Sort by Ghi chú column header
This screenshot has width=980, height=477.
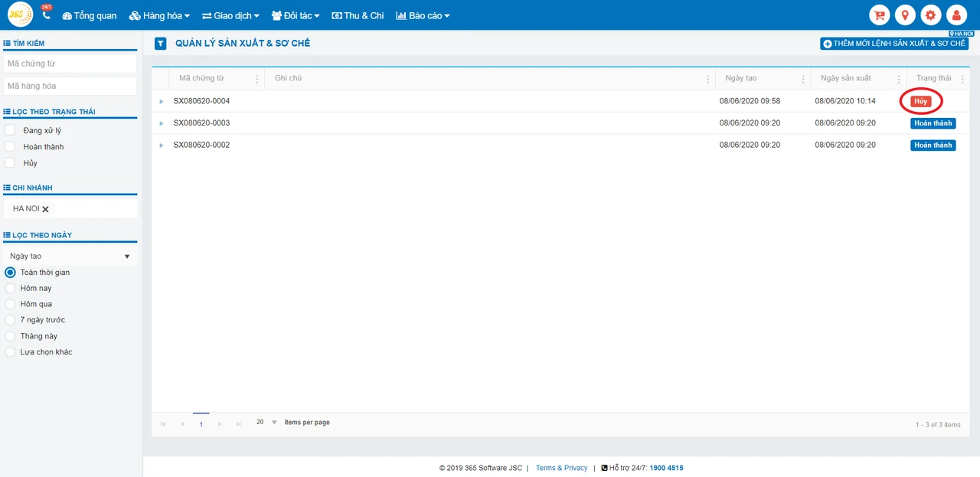[289, 78]
